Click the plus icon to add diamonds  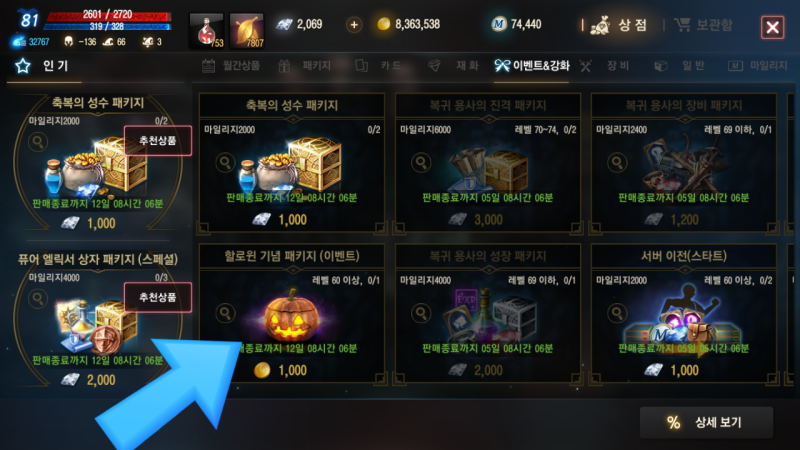coord(354,24)
